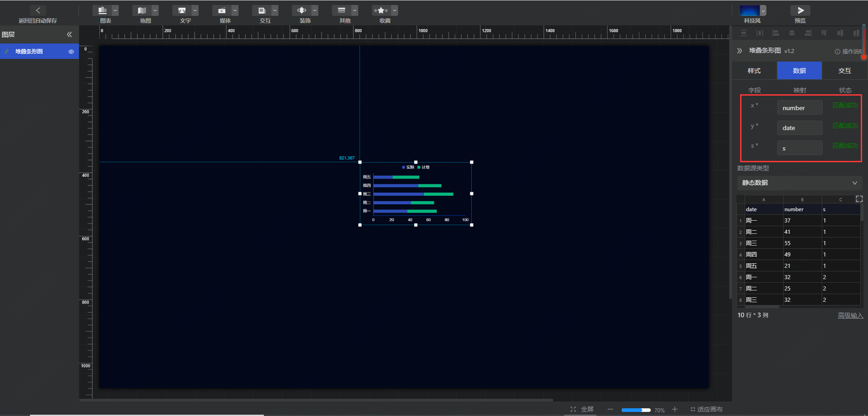Click the x field mapping input 'number'

point(800,108)
